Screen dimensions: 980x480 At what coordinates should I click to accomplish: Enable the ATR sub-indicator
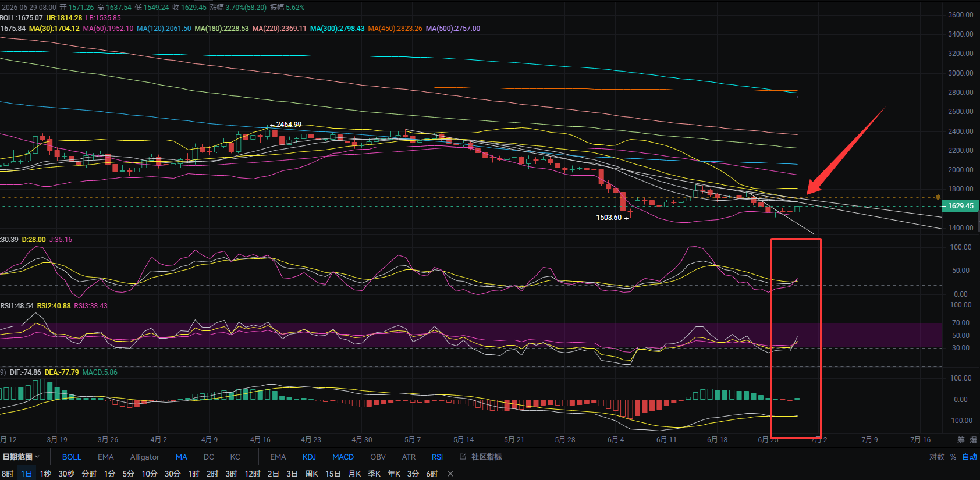(409, 457)
